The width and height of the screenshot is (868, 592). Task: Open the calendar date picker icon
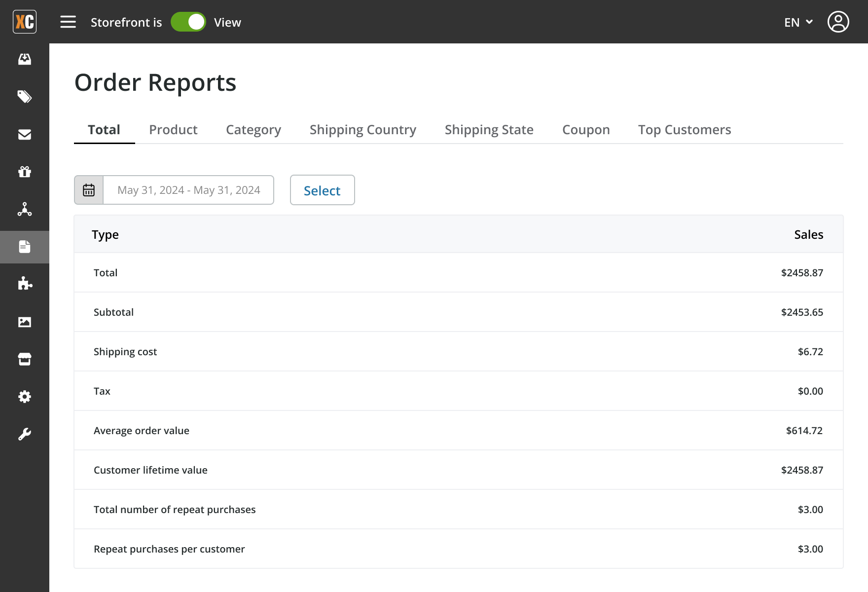tap(88, 189)
